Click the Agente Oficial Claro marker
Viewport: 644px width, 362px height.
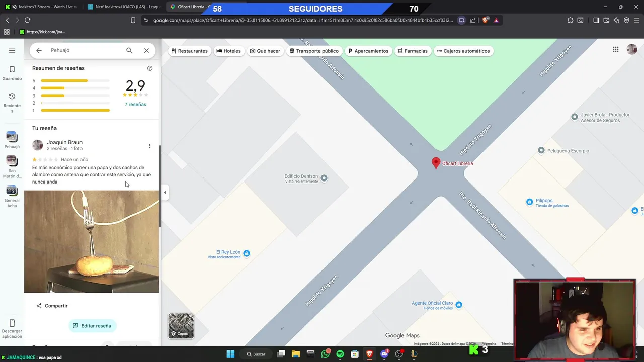[x=458, y=305]
